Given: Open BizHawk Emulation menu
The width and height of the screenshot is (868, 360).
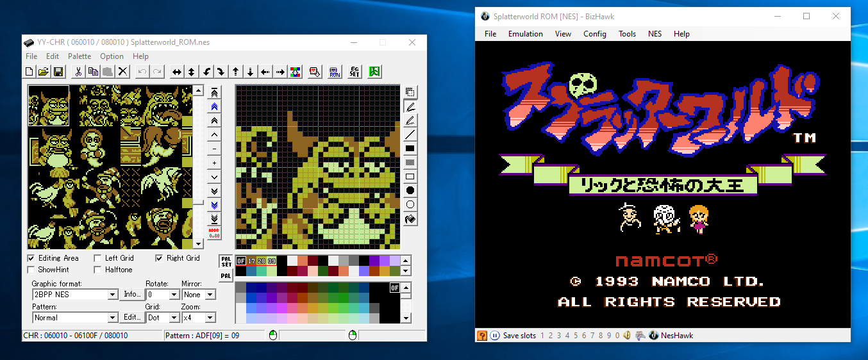Looking at the screenshot, I should tap(525, 34).
